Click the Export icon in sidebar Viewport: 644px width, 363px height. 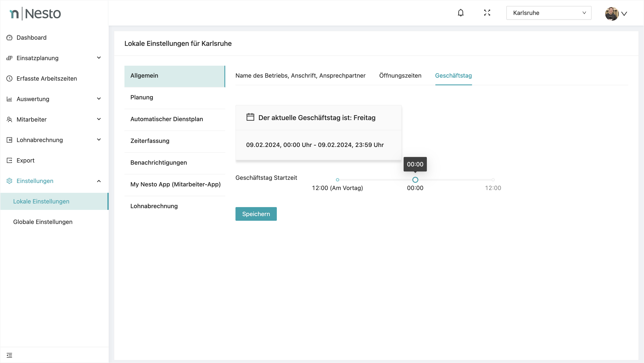point(9,160)
